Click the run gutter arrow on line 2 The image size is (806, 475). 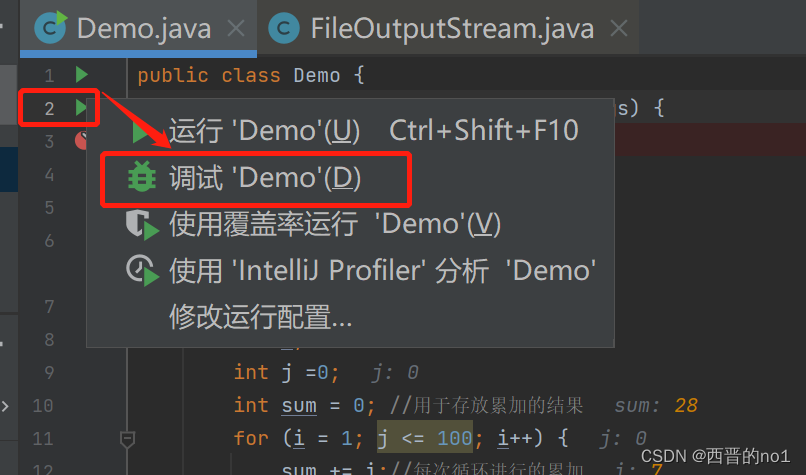[x=82, y=107]
